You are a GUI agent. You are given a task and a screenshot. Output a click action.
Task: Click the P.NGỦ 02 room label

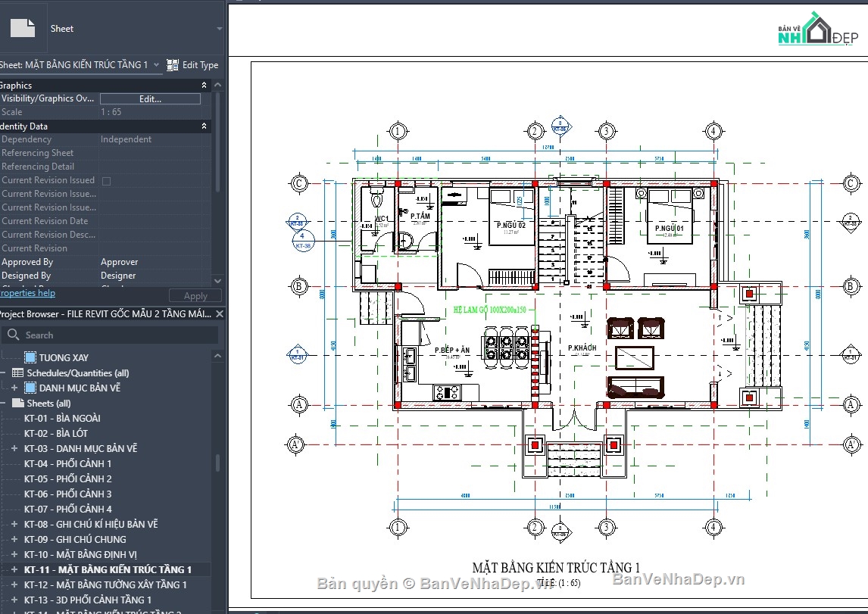tap(511, 225)
